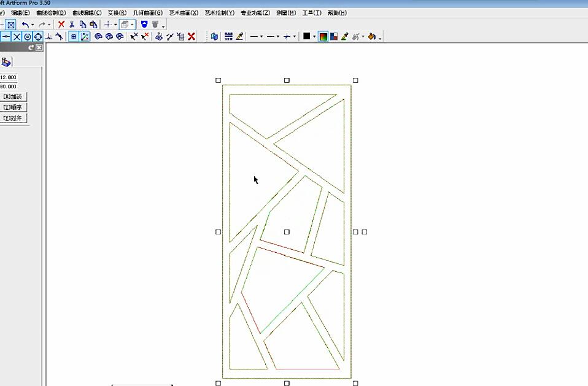Viewport: 588px width, 386px height.
Task: Open the first line style dropdown arrow
Action: tap(261, 37)
